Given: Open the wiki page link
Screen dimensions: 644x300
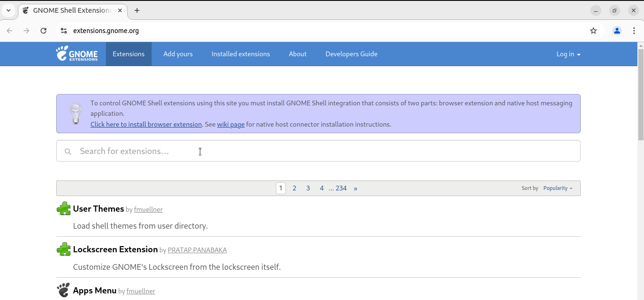Looking at the screenshot, I should tap(231, 124).
